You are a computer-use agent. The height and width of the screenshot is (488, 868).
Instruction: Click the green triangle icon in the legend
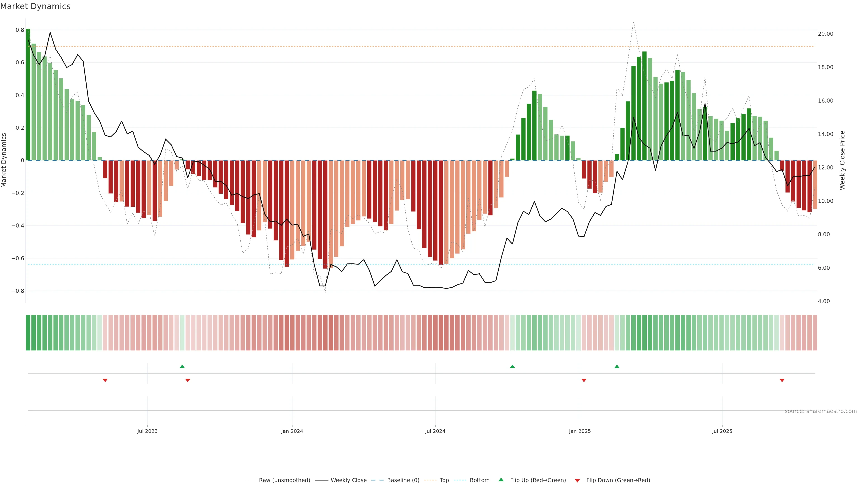[x=501, y=480]
